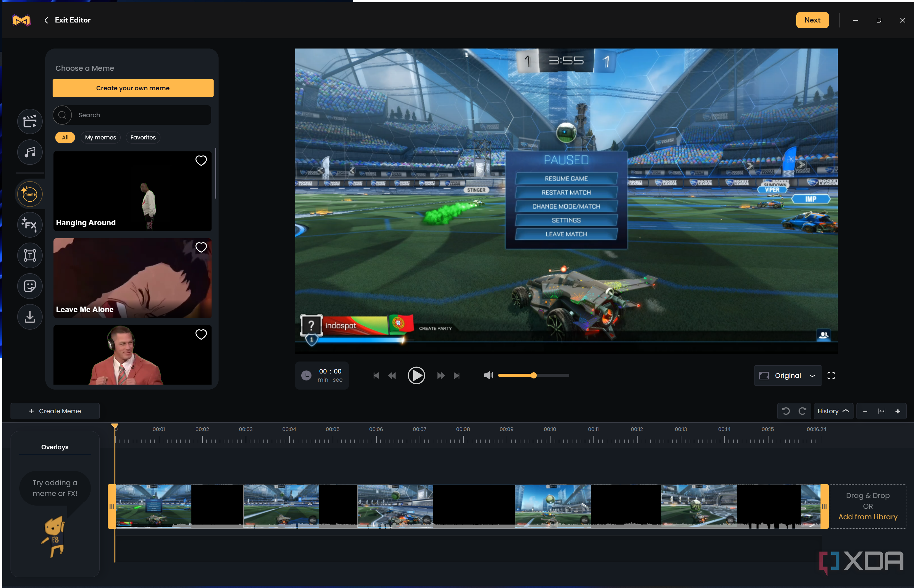The height and width of the screenshot is (588, 914).
Task: Favorite the Hanging Around meme
Action: click(201, 161)
